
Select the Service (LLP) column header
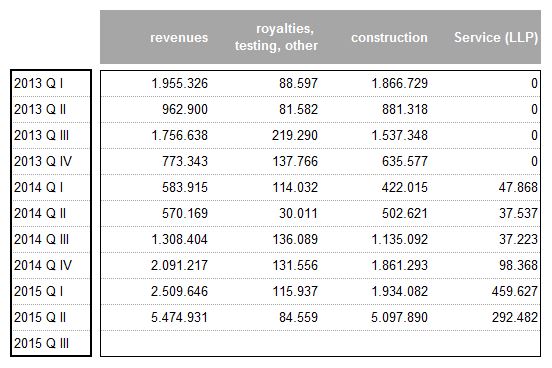coord(496,37)
